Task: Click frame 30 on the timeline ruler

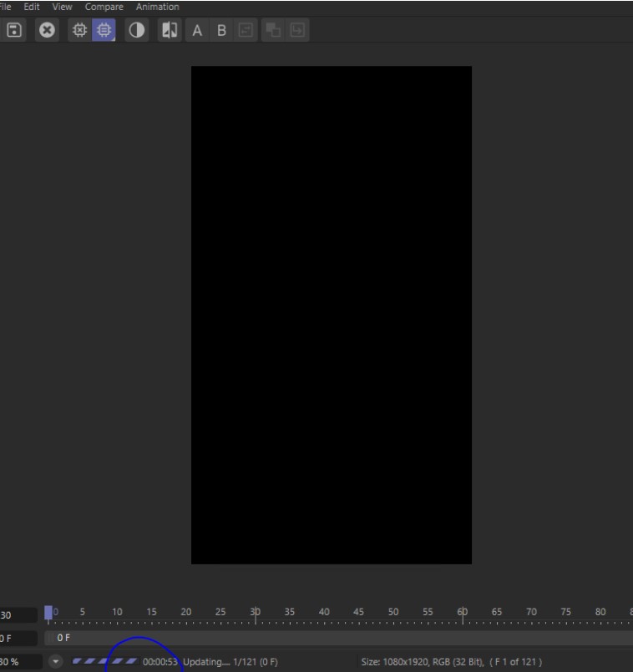Action: [256, 617]
